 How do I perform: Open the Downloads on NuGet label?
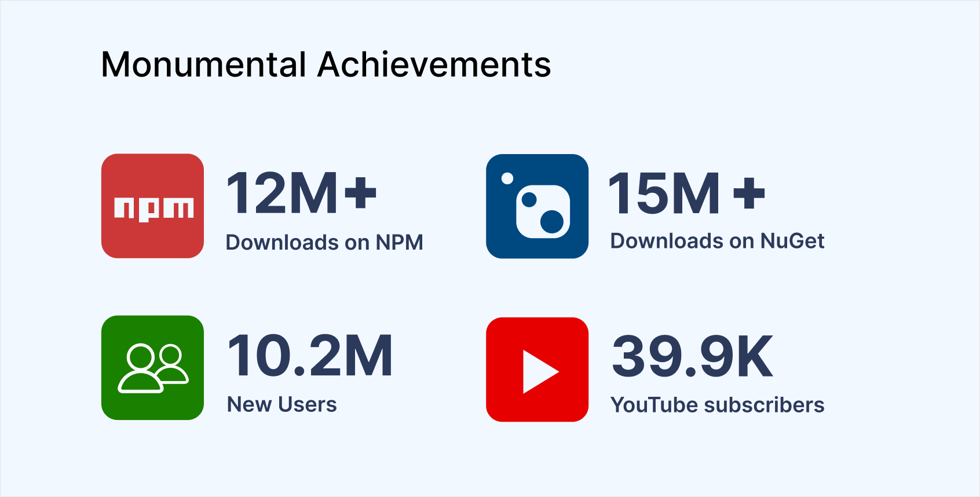[717, 241]
